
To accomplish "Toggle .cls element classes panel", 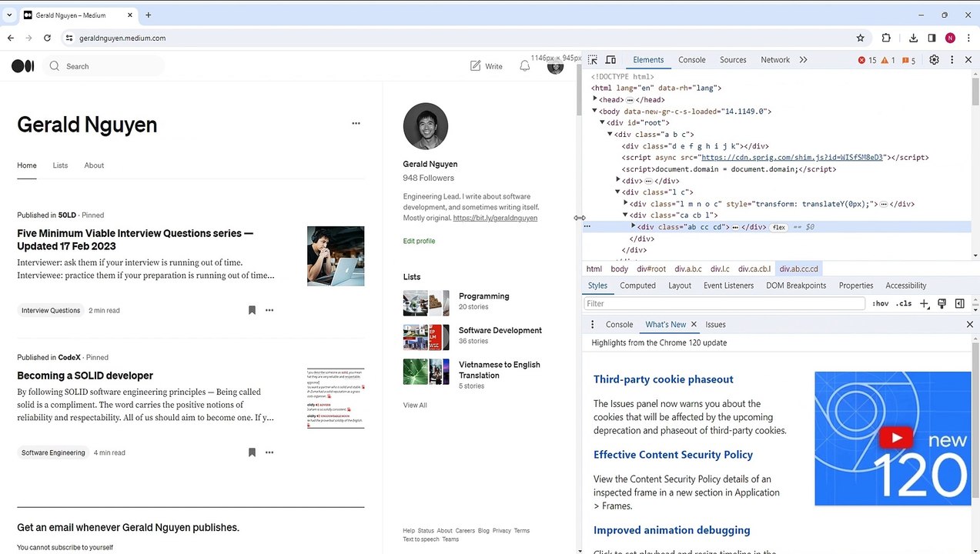I will (x=904, y=304).
